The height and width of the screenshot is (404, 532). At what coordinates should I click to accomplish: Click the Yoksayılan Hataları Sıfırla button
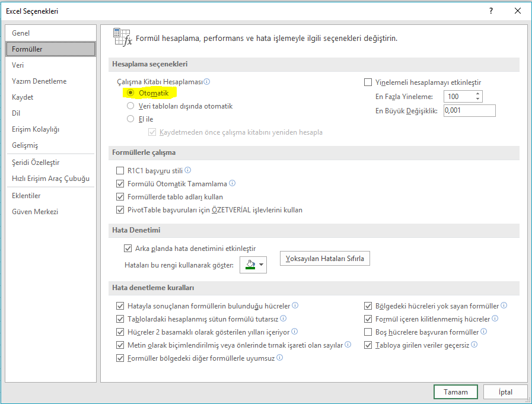324,258
